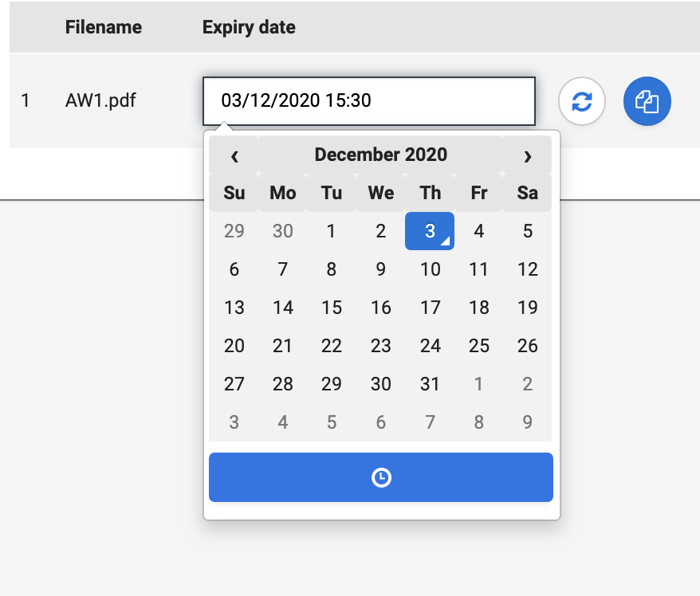Pick December 15 in calendar
The image size is (700, 596).
[x=332, y=308]
